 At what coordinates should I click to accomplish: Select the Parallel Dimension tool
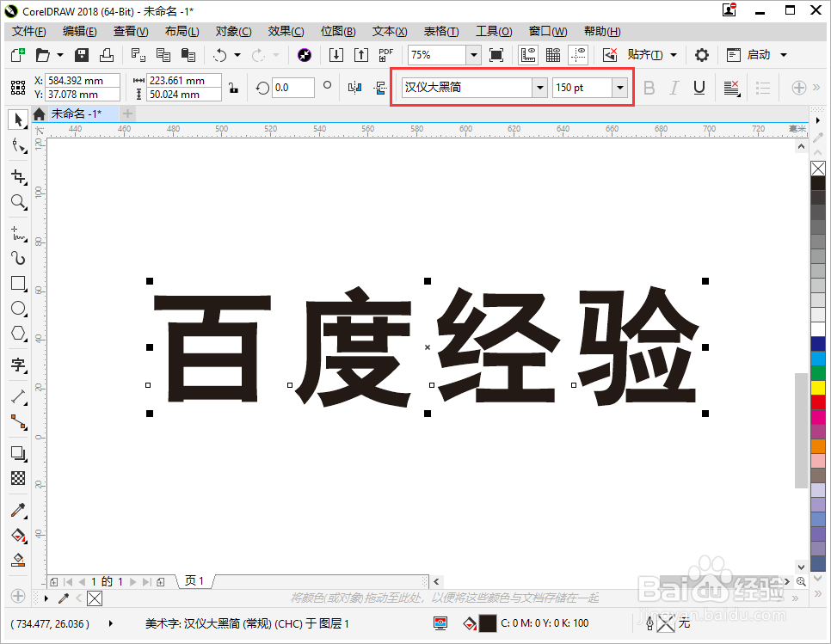click(19, 396)
